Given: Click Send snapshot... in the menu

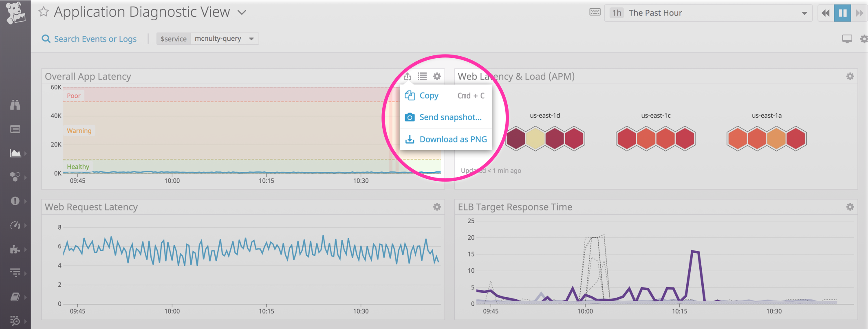Looking at the screenshot, I should pyautogui.click(x=450, y=117).
